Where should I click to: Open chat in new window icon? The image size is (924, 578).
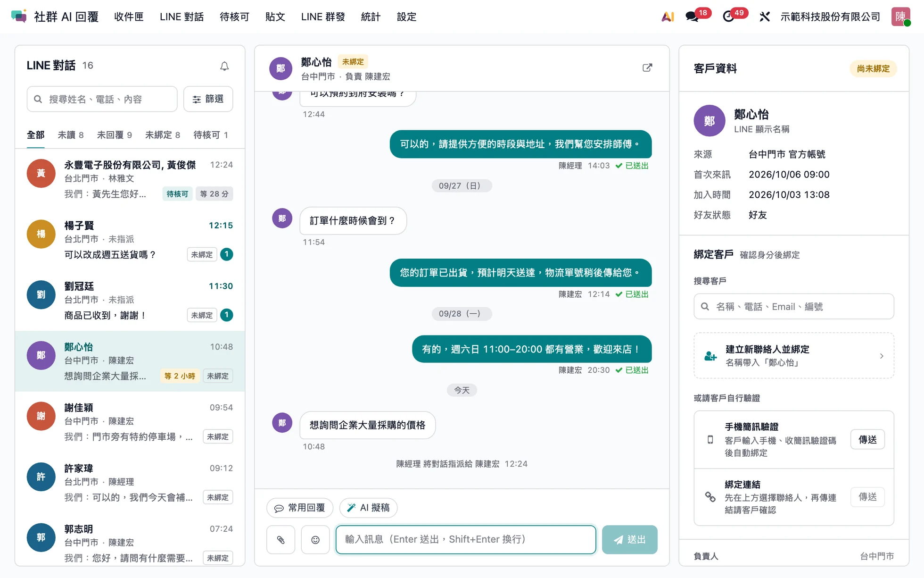tap(647, 67)
